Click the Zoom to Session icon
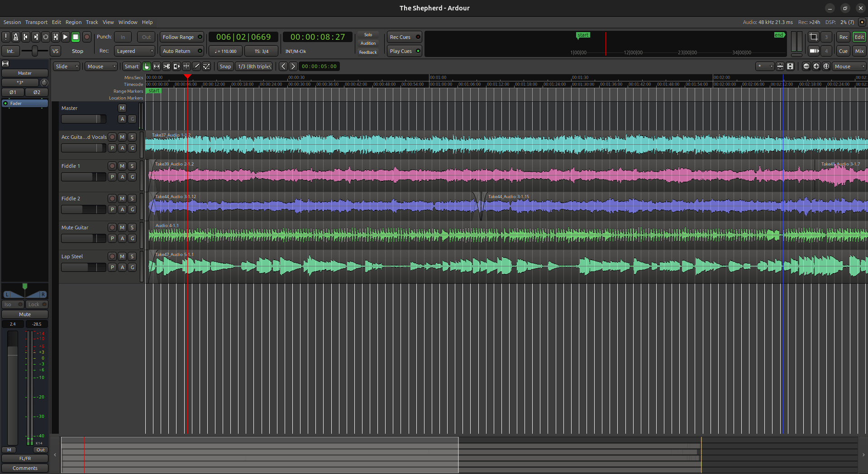 click(826, 66)
